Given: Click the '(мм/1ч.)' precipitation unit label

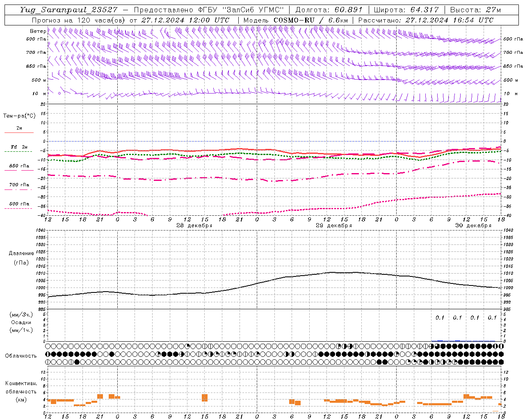Looking at the screenshot, I should [21, 330].
